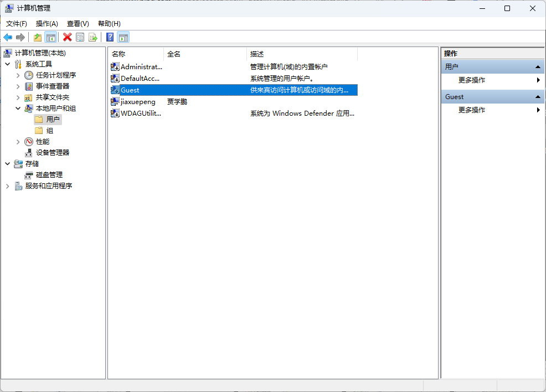Click the blue help question mark icon
This screenshot has width=546, height=392.
[x=110, y=37]
